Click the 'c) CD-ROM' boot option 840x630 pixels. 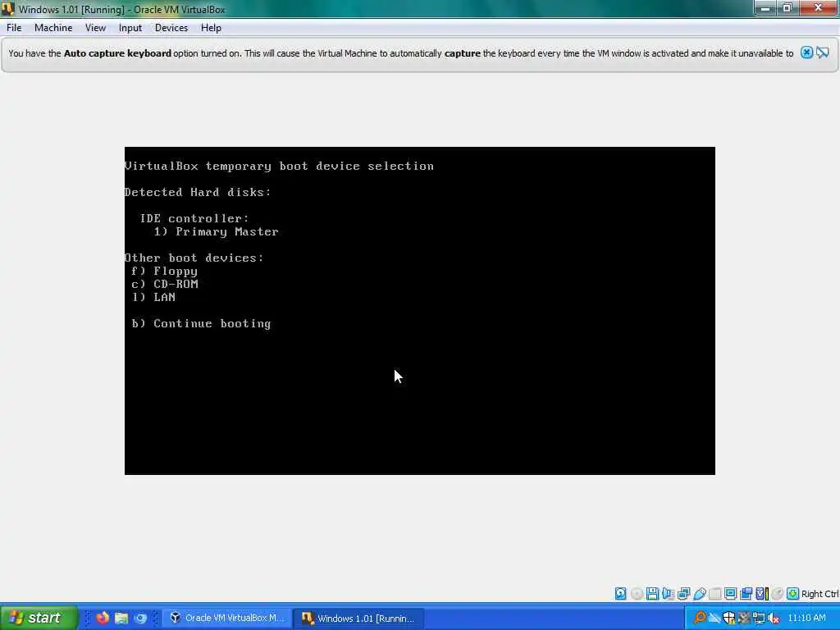(x=164, y=284)
